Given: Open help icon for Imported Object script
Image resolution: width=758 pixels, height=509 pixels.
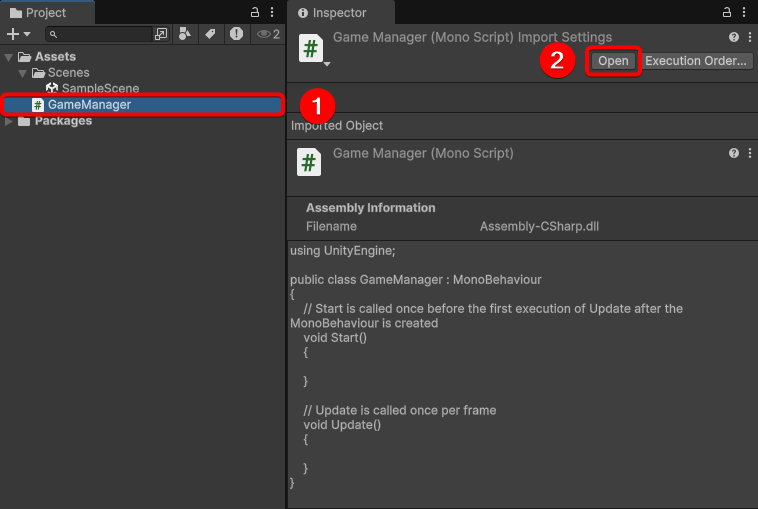Looking at the screenshot, I should point(734,153).
